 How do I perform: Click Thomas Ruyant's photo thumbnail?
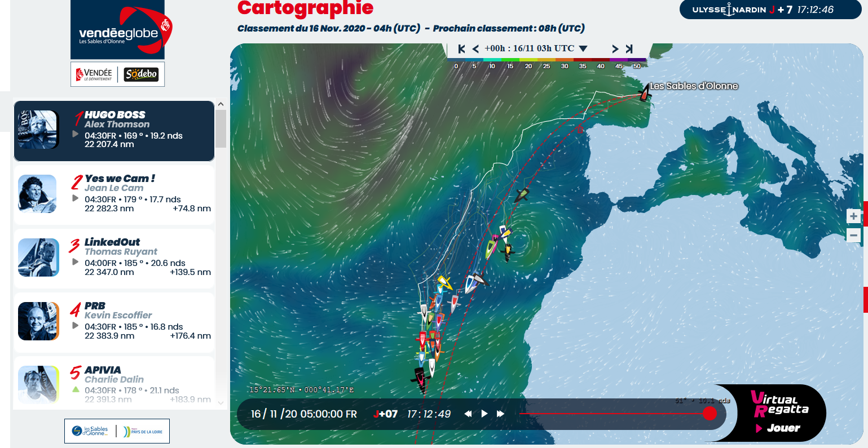38,257
